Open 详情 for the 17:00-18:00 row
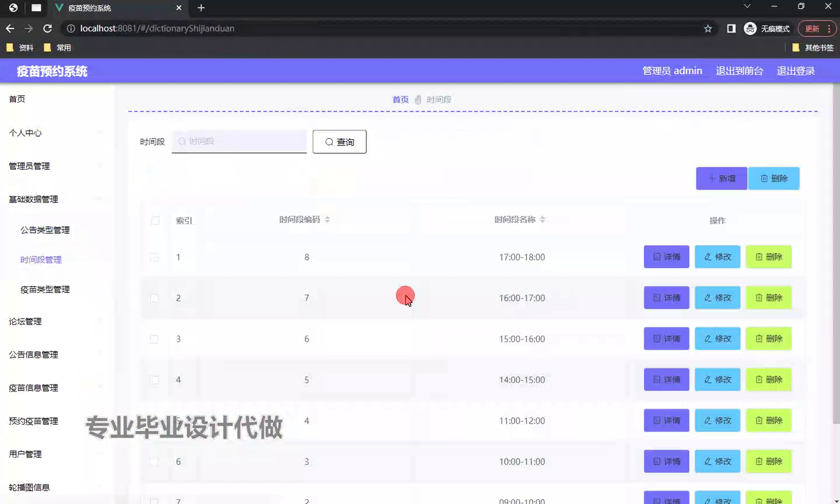Image resolution: width=840 pixels, height=504 pixels. [667, 257]
